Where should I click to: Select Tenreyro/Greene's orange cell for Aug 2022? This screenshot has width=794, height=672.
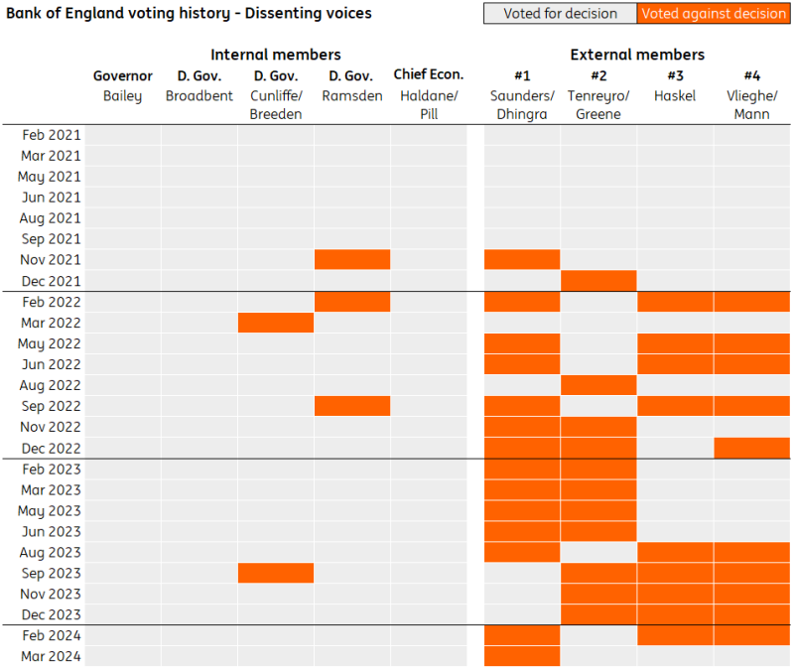(598, 385)
